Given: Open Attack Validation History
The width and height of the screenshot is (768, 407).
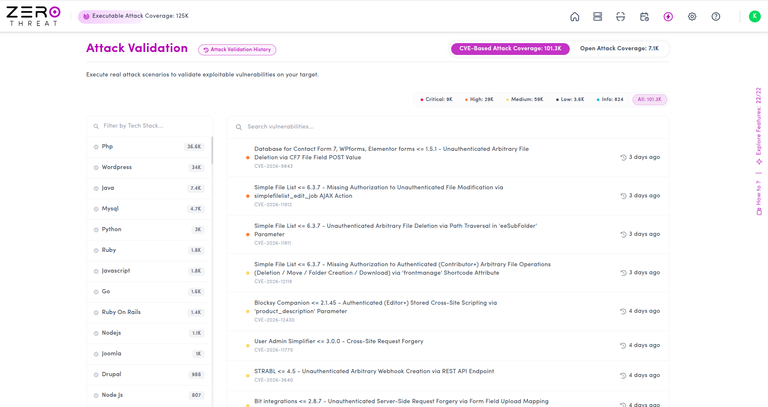Looking at the screenshot, I should 237,49.
